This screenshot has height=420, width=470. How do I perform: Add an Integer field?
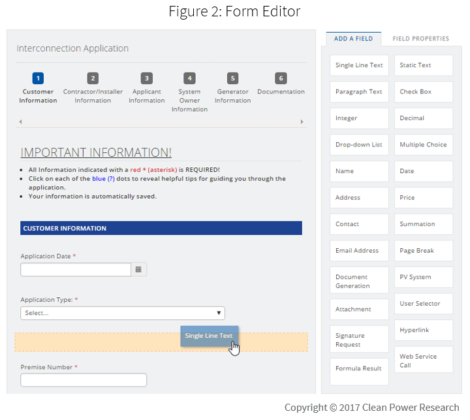[359, 118]
